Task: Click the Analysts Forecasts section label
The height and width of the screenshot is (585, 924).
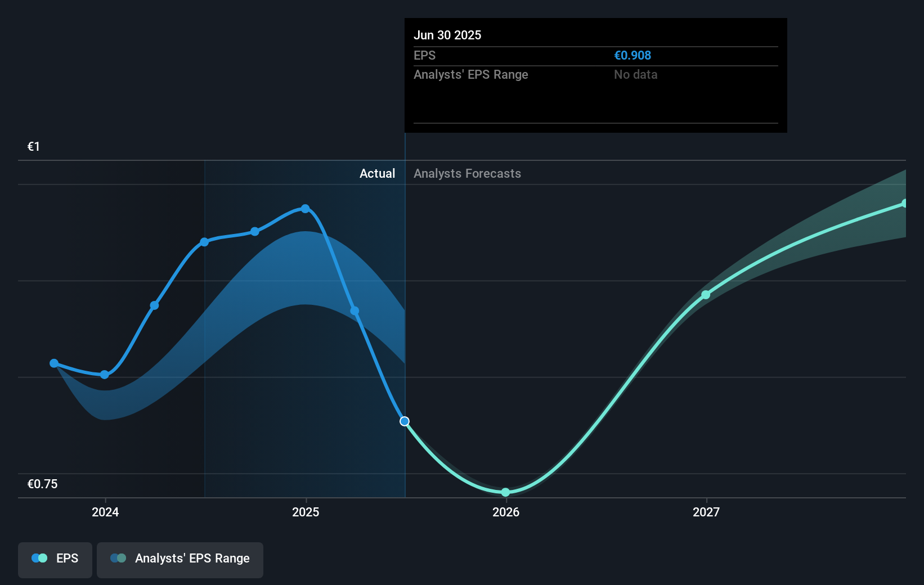Action: pos(467,174)
